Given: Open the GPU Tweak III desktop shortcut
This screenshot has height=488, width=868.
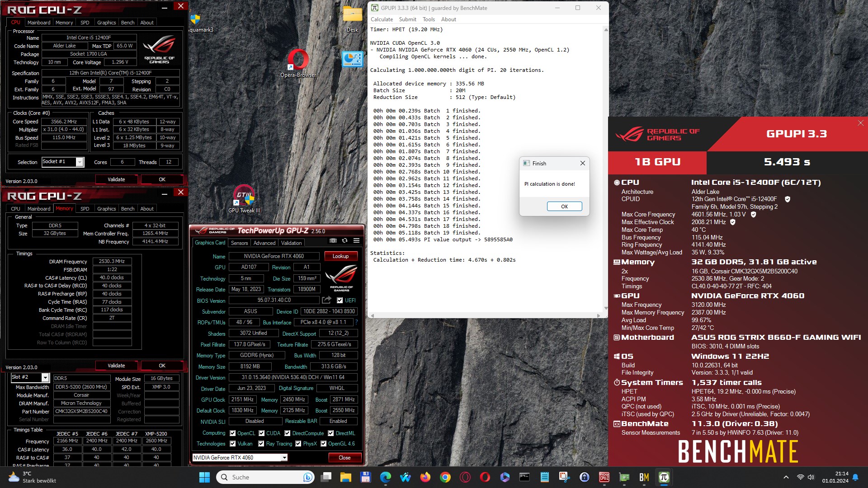Looking at the screenshot, I should (x=244, y=199).
